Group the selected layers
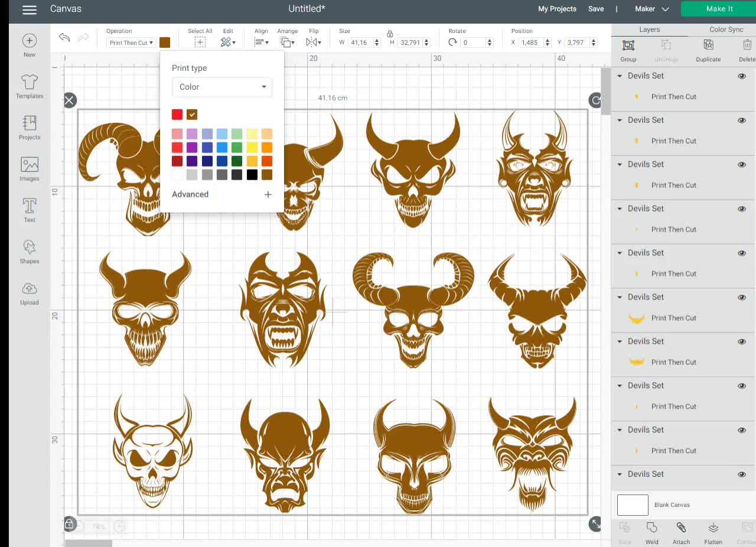Viewport: 756px width, 547px height. (628, 50)
